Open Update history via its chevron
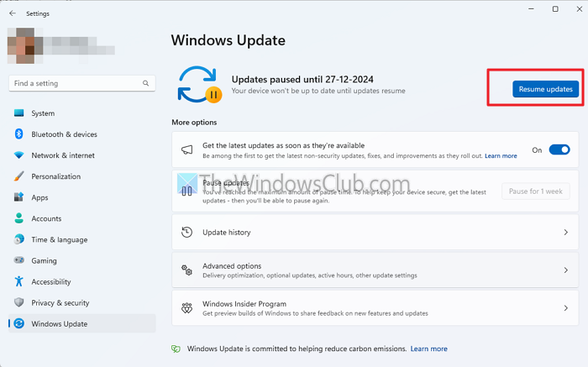 point(566,233)
